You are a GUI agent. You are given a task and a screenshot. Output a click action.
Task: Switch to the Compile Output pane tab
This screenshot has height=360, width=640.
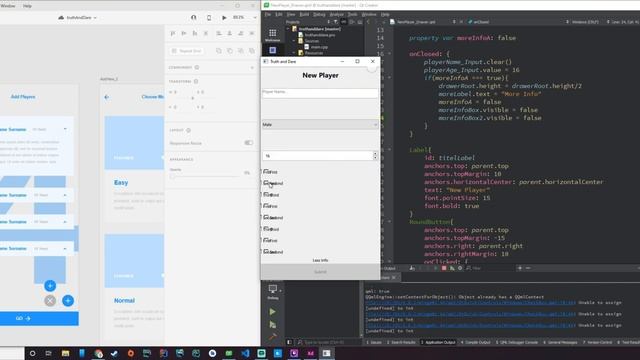pos(476,342)
